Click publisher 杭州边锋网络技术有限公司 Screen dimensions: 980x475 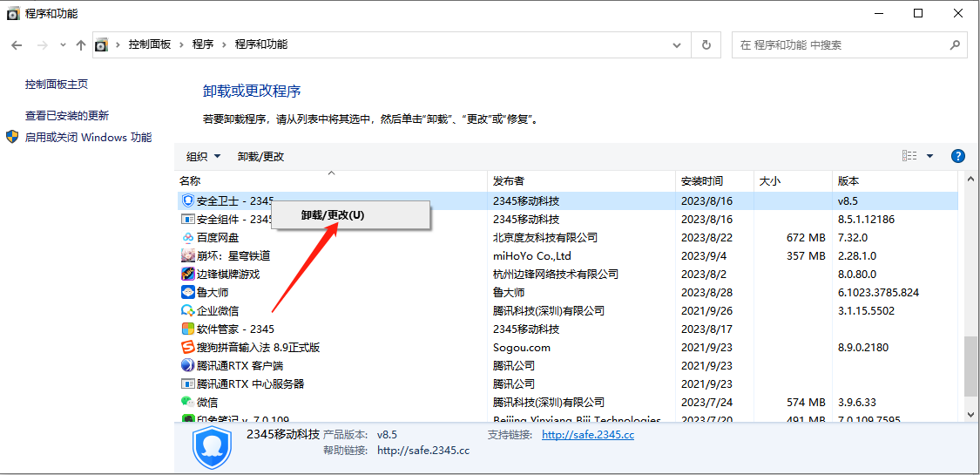(x=556, y=274)
